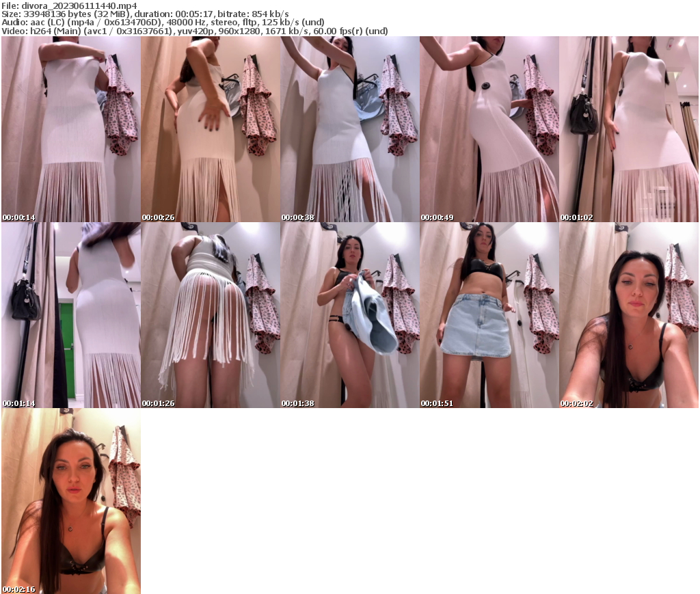
Task: Select the frame labeled 00:02:02
Action: (628, 314)
